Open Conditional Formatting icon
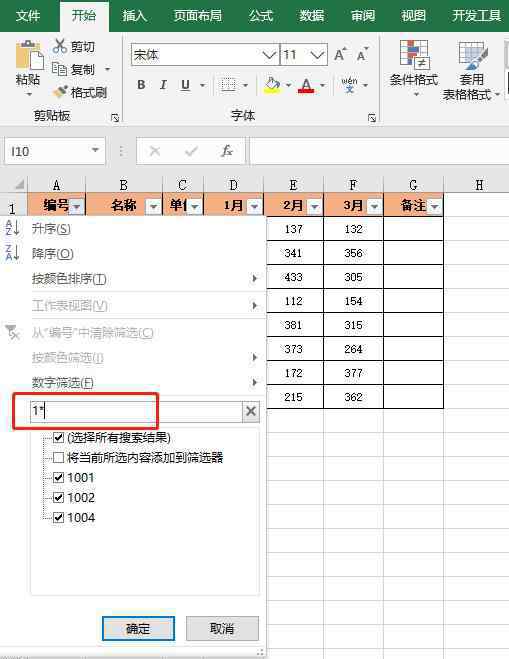The width and height of the screenshot is (509, 659). tap(414, 54)
